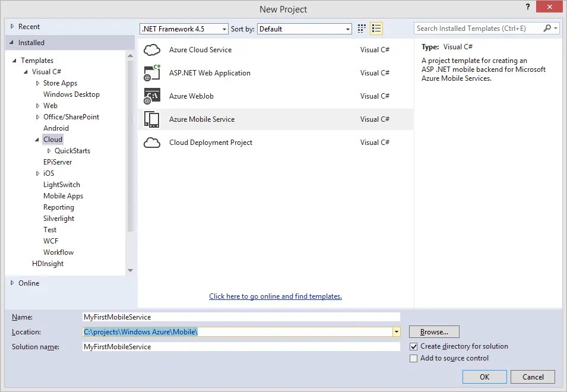
Task: Open the .NET Framework version dropdown
Action: point(183,29)
